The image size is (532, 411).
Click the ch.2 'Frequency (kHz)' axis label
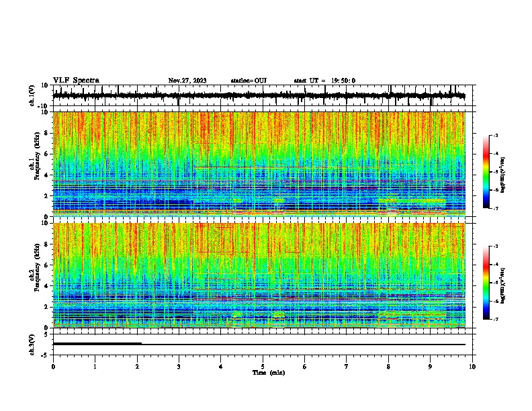click(37, 267)
